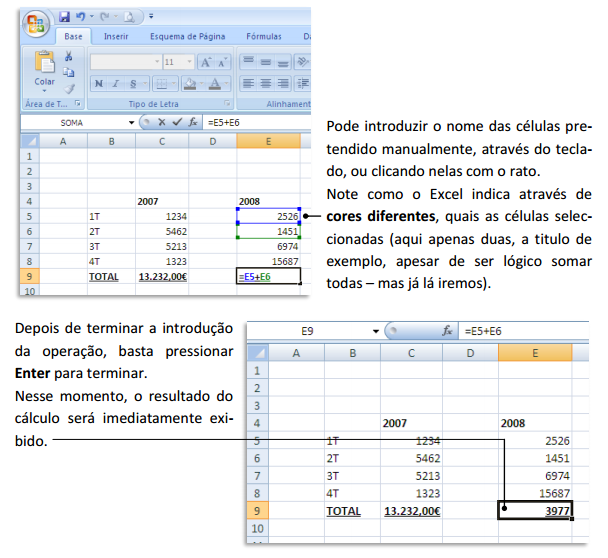Save the workbook with the floppy disk icon
Image resolution: width=608 pixels, height=558 pixels.
[64, 17]
